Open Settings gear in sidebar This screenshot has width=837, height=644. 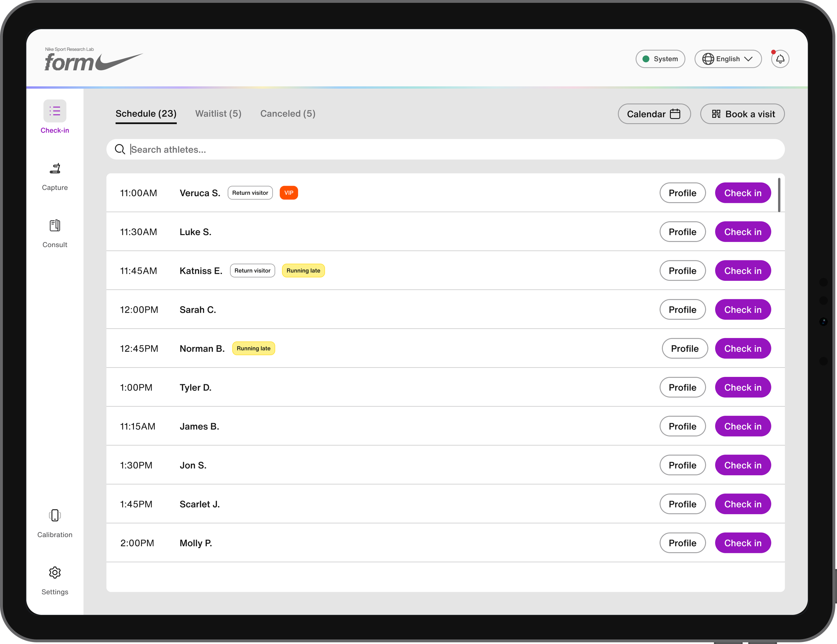(55, 572)
